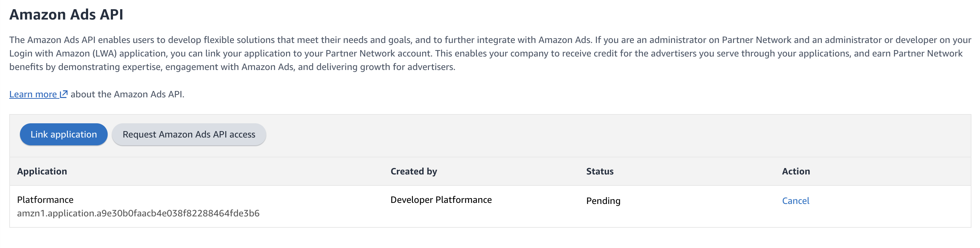Select the Action column header
The height and width of the screenshot is (248, 980).
click(796, 171)
